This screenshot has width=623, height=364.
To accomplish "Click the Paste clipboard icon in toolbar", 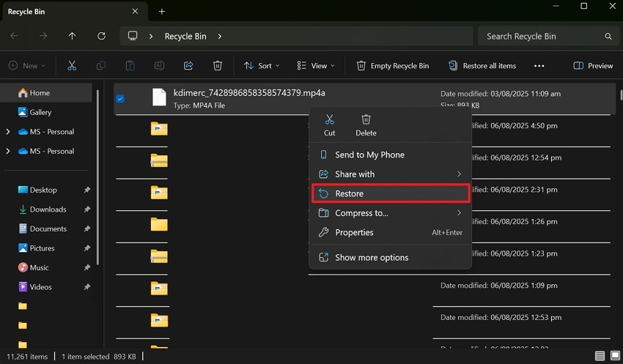I will point(130,65).
